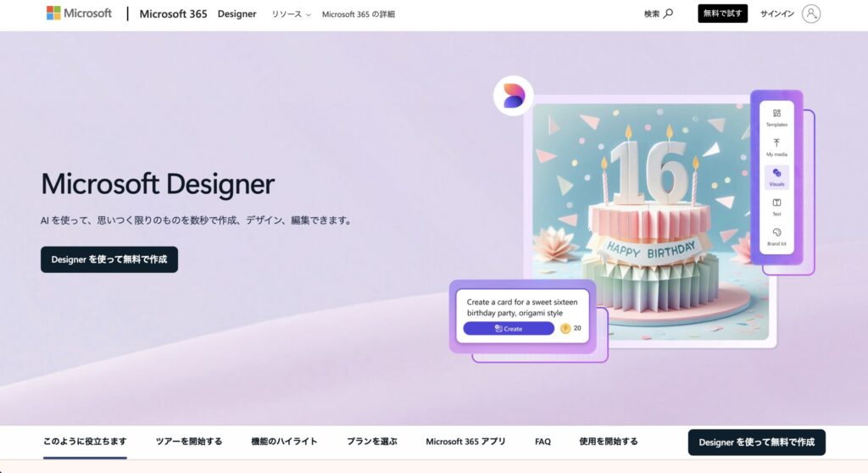Open My media icon in side panel

click(x=776, y=143)
